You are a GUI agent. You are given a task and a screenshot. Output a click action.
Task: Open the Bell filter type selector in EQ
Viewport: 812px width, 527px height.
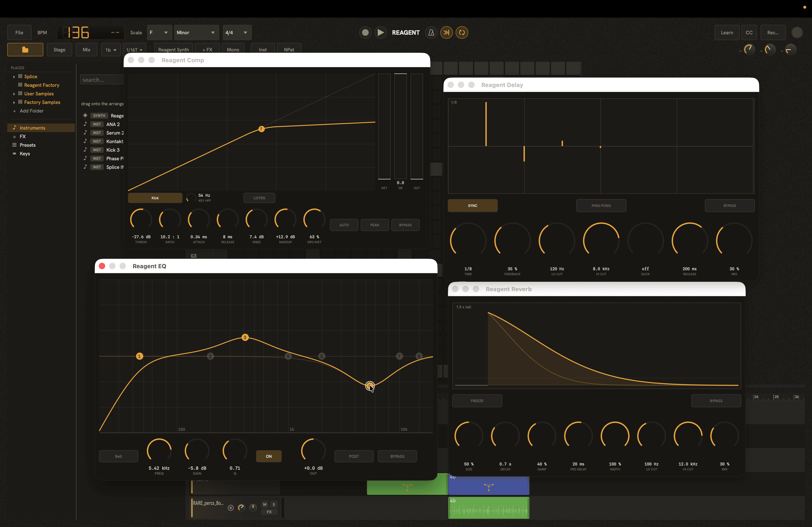(118, 456)
